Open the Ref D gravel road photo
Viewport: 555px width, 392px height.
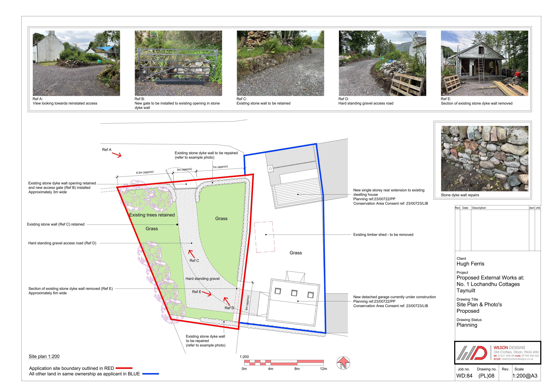point(382,63)
